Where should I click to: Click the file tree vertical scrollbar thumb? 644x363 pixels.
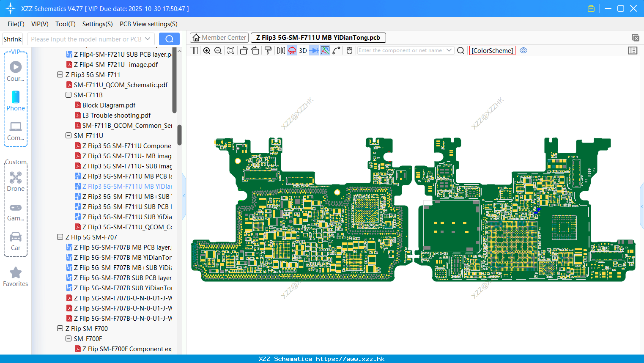coord(179,135)
